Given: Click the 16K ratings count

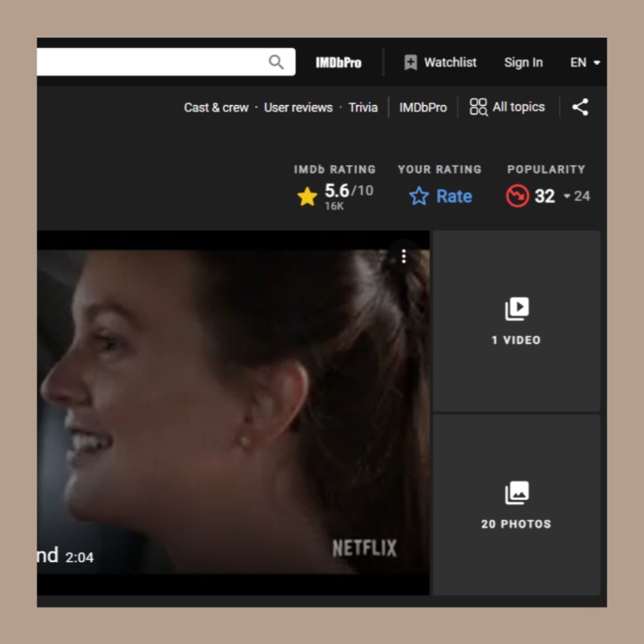Looking at the screenshot, I should 334,206.
